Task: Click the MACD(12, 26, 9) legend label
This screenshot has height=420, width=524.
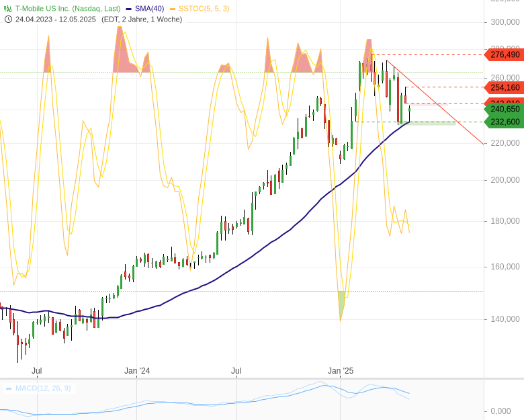Action: (43, 388)
